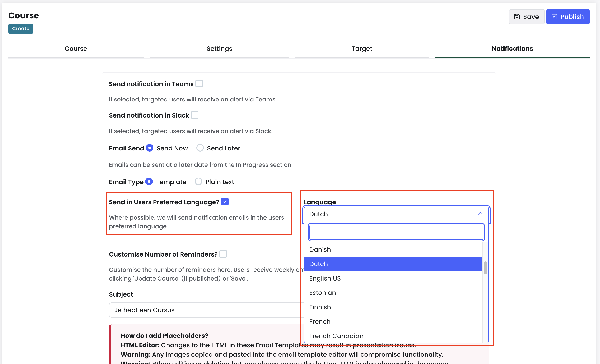The height and width of the screenshot is (364, 600).
Task: Select English US in the list
Action: click(393, 278)
